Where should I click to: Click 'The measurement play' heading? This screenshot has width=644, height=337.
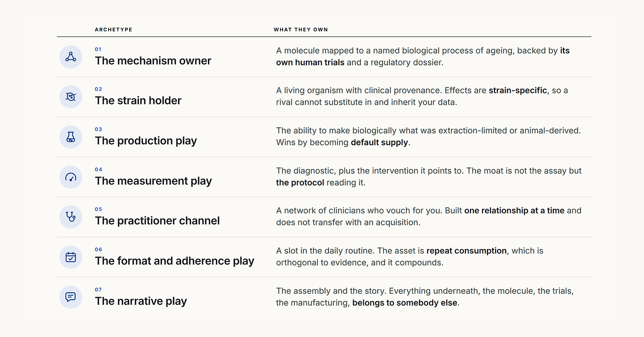coord(153,181)
